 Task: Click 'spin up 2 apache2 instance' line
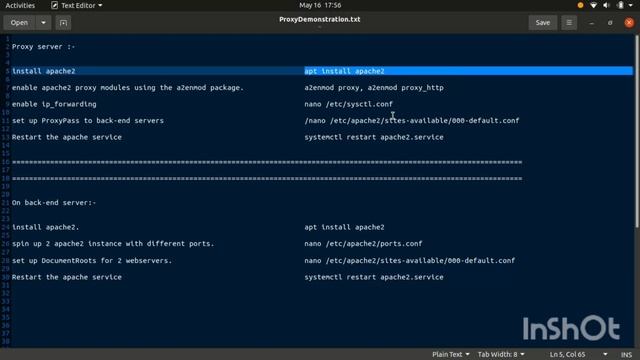113,244
